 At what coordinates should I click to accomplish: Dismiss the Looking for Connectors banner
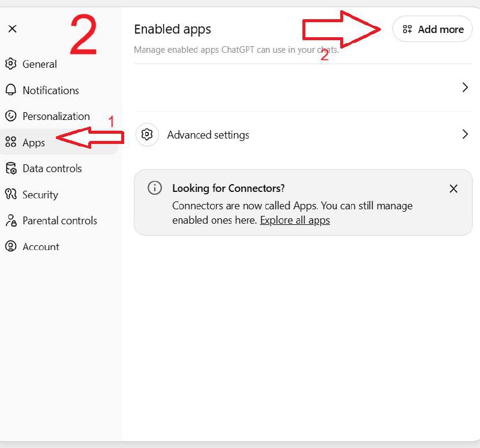point(454,189)
